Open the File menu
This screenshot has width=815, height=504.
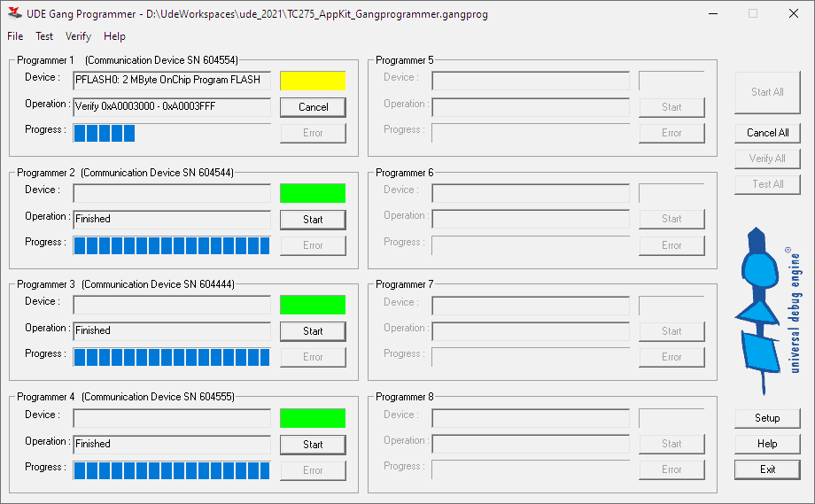tap(15, 36)
